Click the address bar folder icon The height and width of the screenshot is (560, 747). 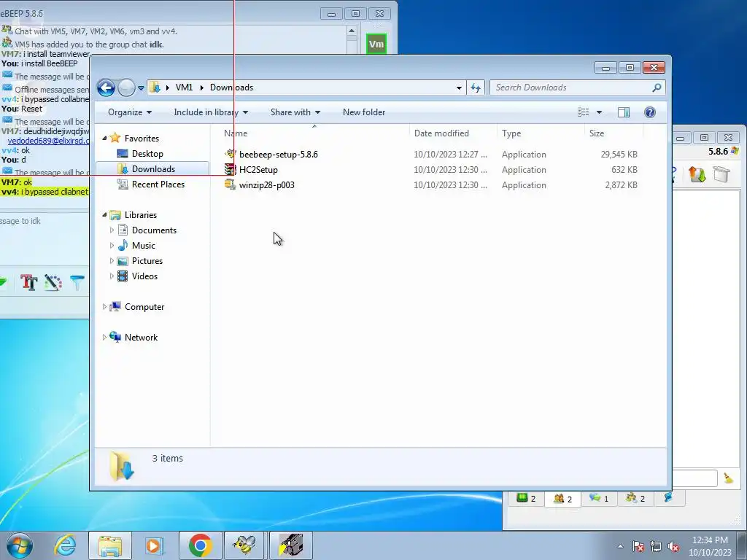(155, 87)
